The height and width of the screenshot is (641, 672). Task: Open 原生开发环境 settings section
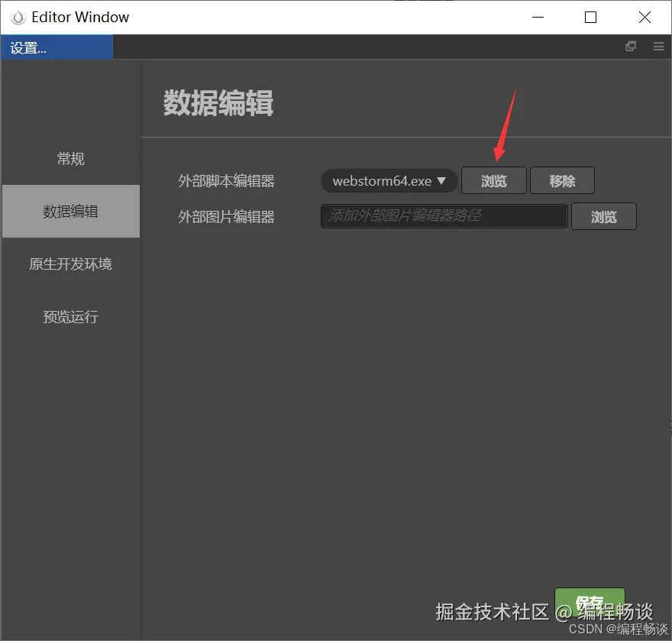coord(71,264)
